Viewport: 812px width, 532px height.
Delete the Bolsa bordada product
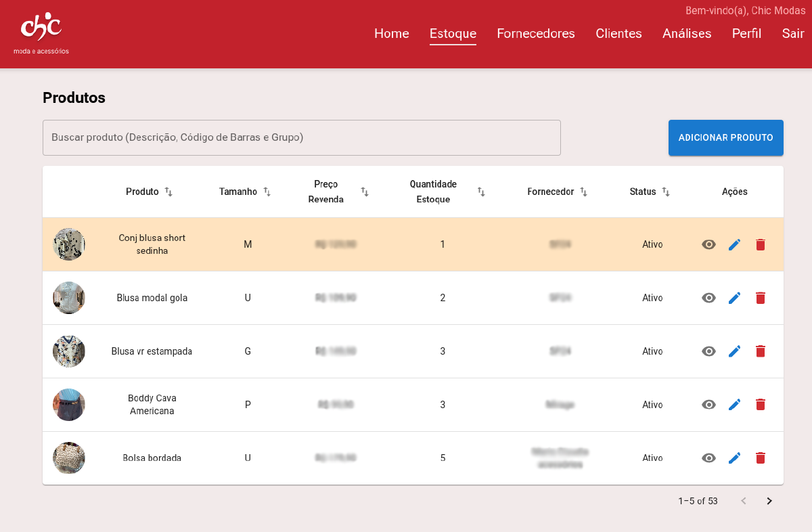tap(760, 458)
